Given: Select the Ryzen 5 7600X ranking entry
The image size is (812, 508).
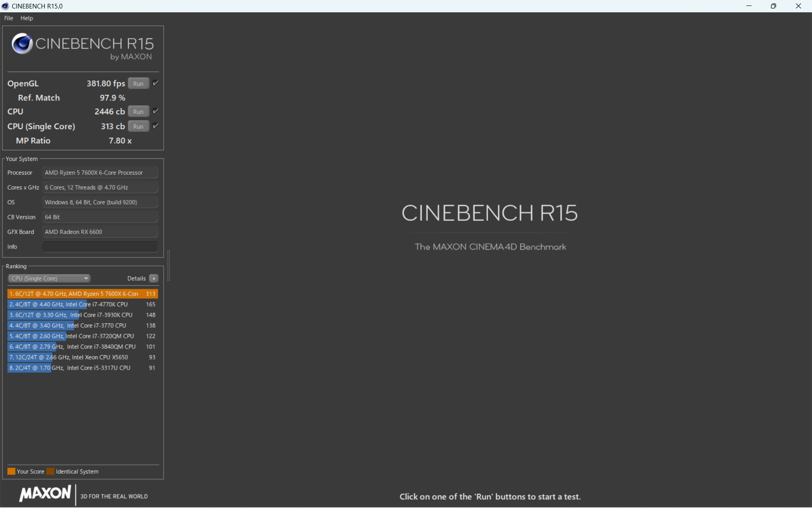Looking at the screenshot, I should click(x=82, y=294).
